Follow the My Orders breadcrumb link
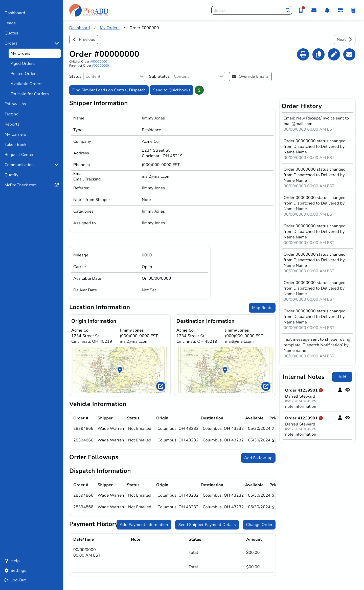The width and height of the screenshot is (364, 590). click(110, 28)
